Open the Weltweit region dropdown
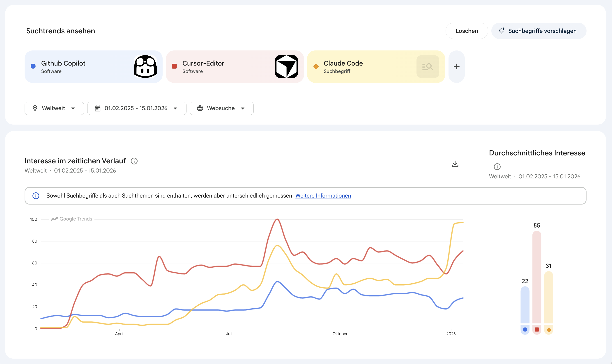The width and height of the screenshot is (612, 364). 54,108
